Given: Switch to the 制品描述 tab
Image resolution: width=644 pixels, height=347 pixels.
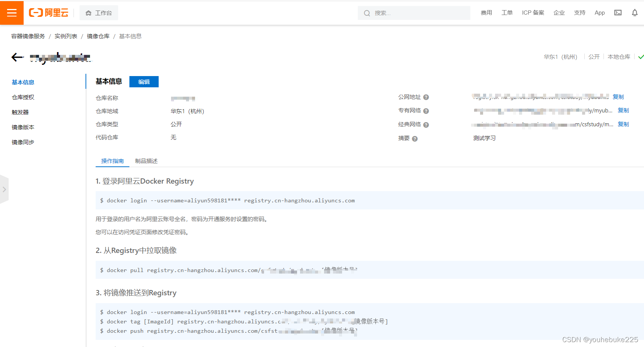Looking at the screenshot, I should click(x=146, y=161).
